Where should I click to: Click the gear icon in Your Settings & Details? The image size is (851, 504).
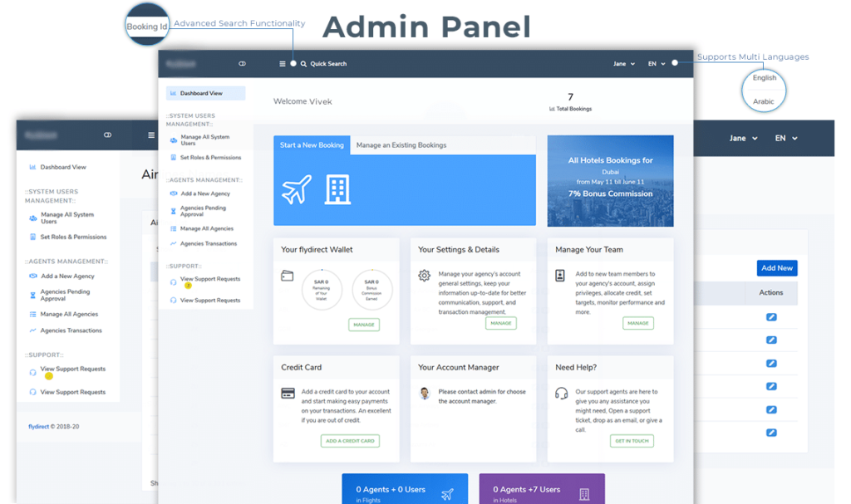click(x=424, y=275)
